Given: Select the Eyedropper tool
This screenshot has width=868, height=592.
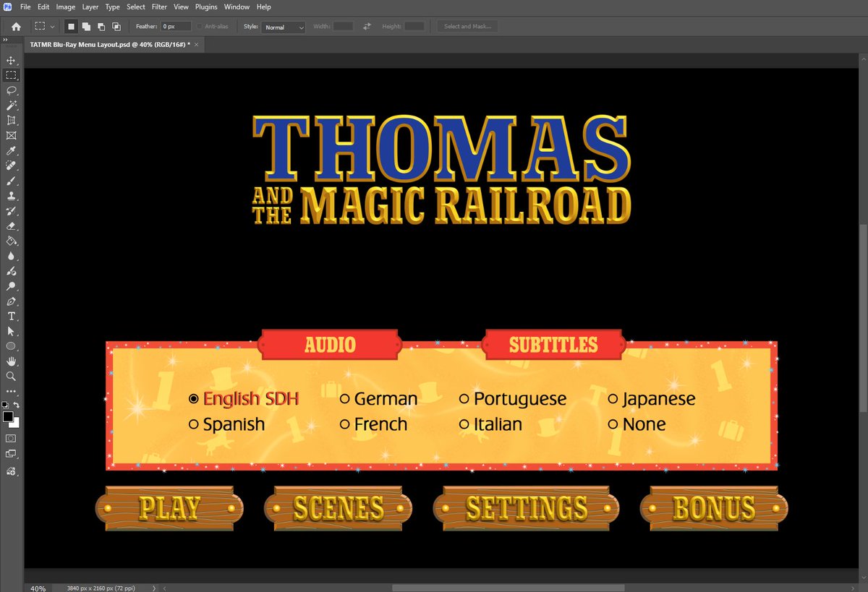Looking at the screenshot, I should (x=12, y=150).
